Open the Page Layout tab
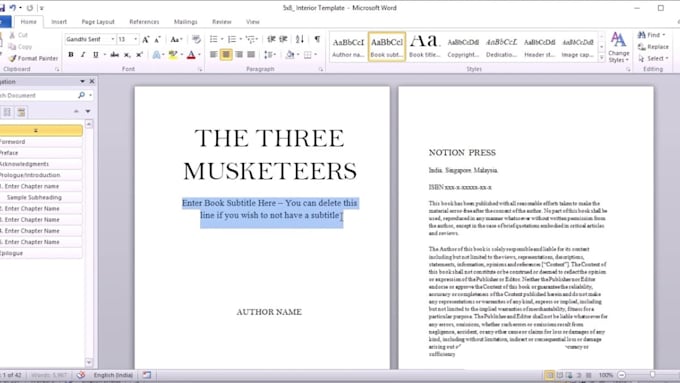The height and width of the screenshot is (383, 680). point(98,22)
